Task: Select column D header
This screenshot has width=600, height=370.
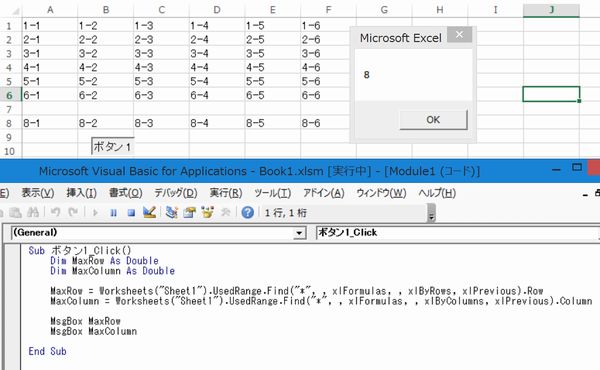Action: point(217,10)
